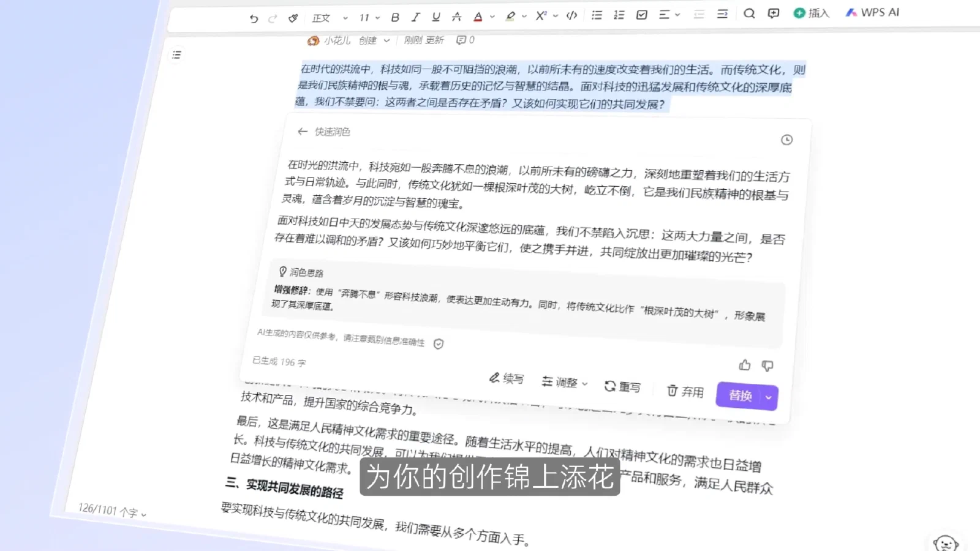Toggle the document outline icon
Image resolution: width=980 pixels, height=551 pixels.
pos(176,55)
